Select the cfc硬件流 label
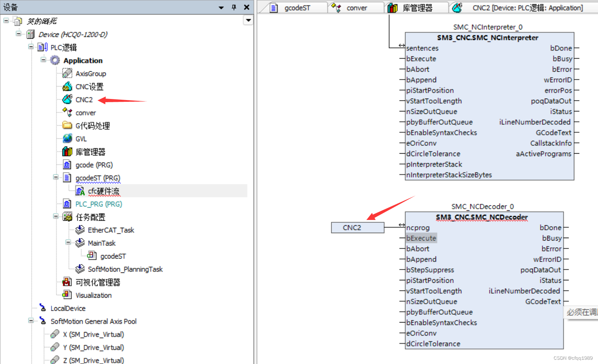598x364 pixels. click(104, 191)
